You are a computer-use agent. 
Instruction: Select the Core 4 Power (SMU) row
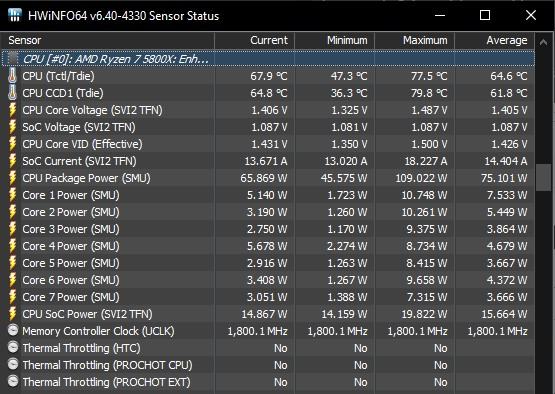point(268,246)
